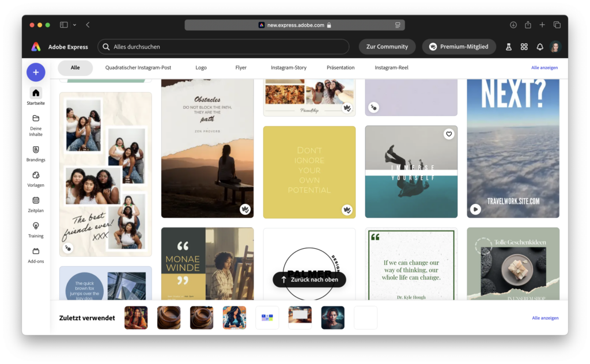
Task: Select the Flyer category tab
Action: tap(241, 67)
